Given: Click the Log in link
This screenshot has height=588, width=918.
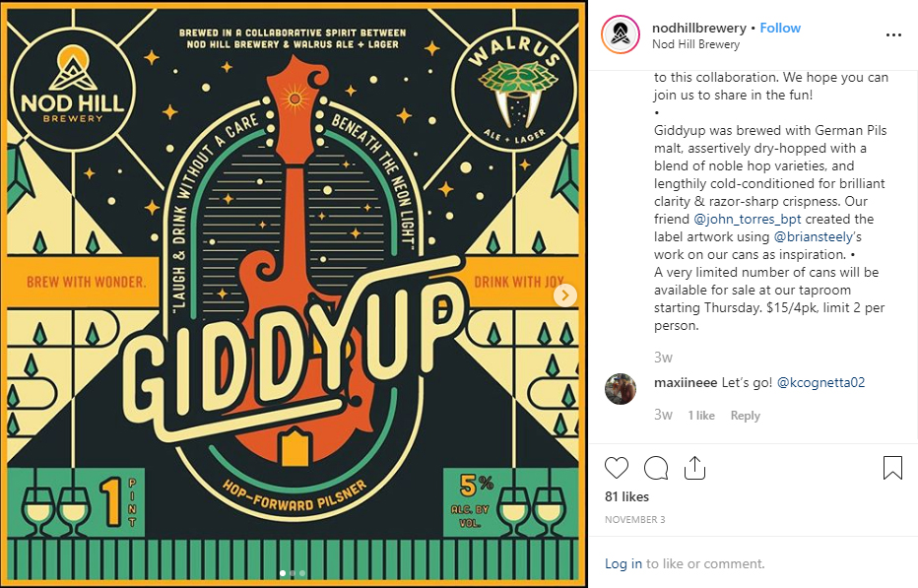Looking at the screenshot, I should [623, 563].
